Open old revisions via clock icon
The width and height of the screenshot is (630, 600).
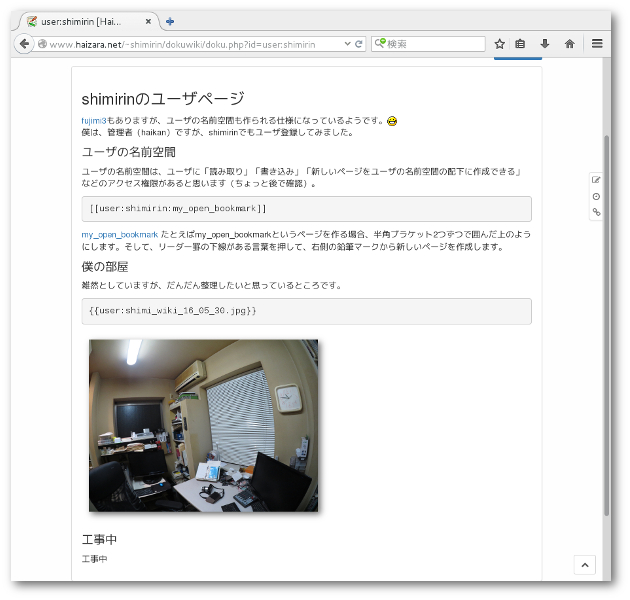[596, 196]
